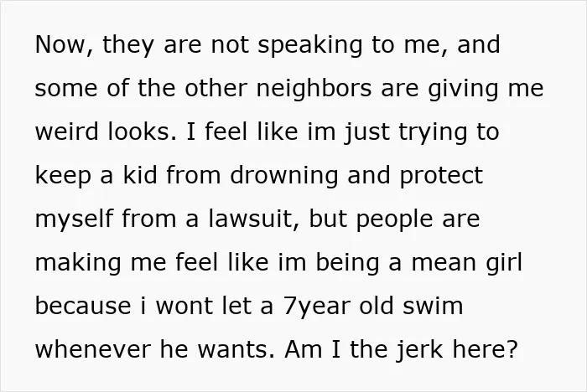
Task: Click the word "wants." on the last line
Action: point(236,350)
